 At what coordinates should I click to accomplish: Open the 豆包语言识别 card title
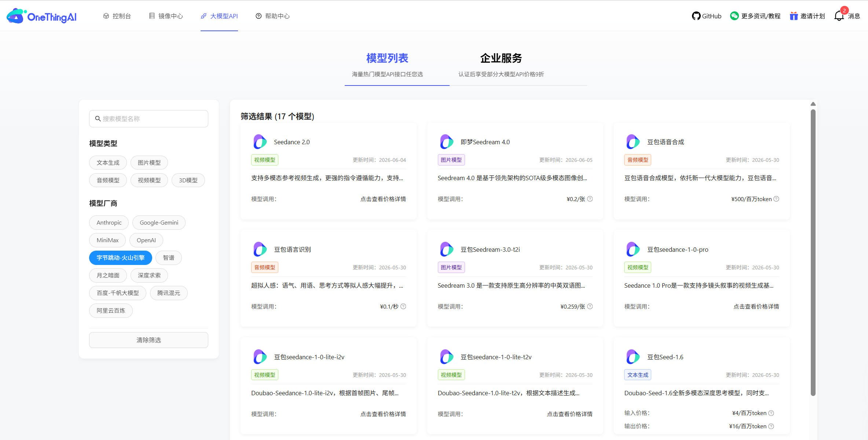tap(292, 250)
